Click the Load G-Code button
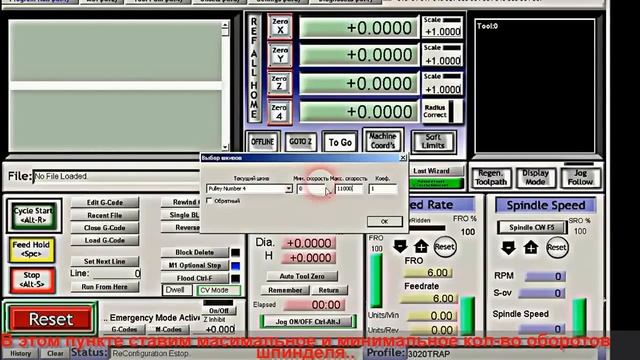640x360 pixels. [x=104, y=240]
